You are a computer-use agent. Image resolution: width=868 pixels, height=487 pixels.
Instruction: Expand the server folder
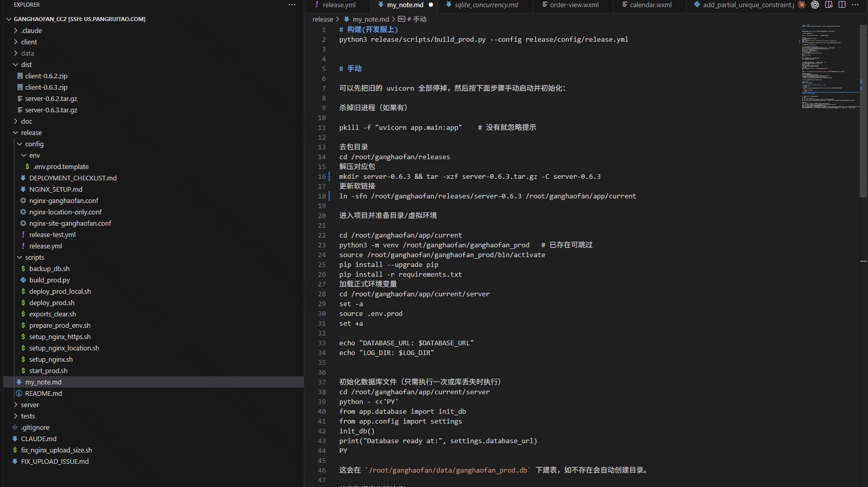click(x=15, y=405)
